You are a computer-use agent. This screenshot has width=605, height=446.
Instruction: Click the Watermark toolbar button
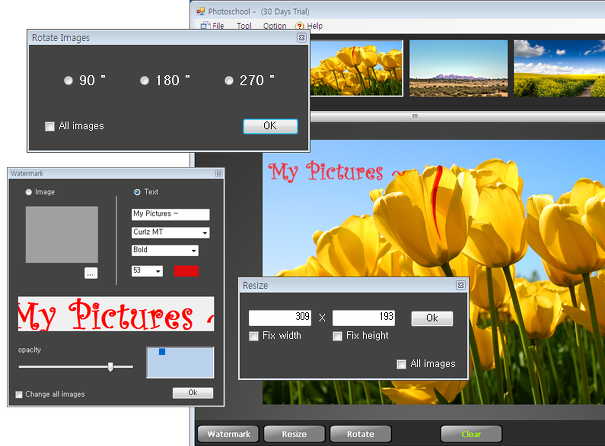(x=229, y=434)
